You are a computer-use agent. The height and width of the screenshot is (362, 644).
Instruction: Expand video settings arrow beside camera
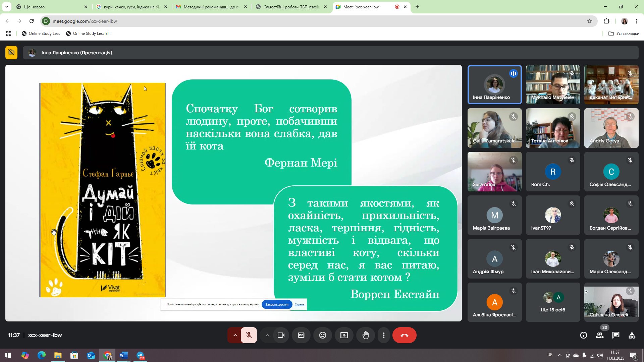[x=267, y=335]
